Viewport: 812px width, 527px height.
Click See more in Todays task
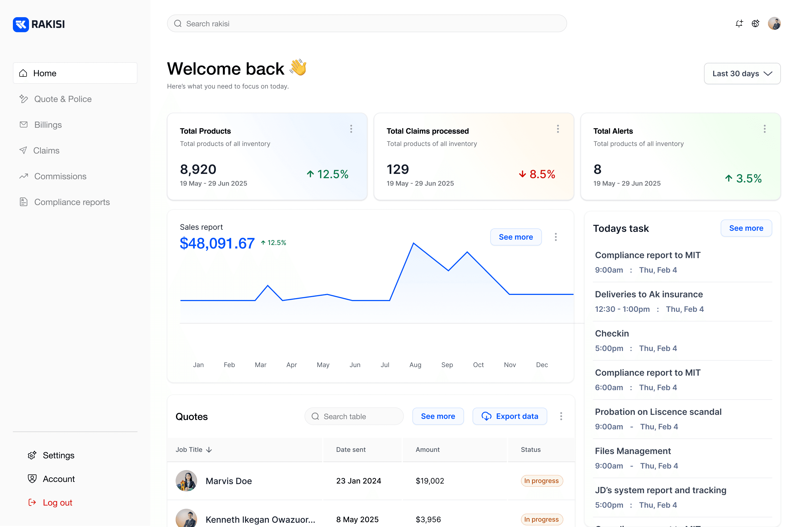pos(746,228)
